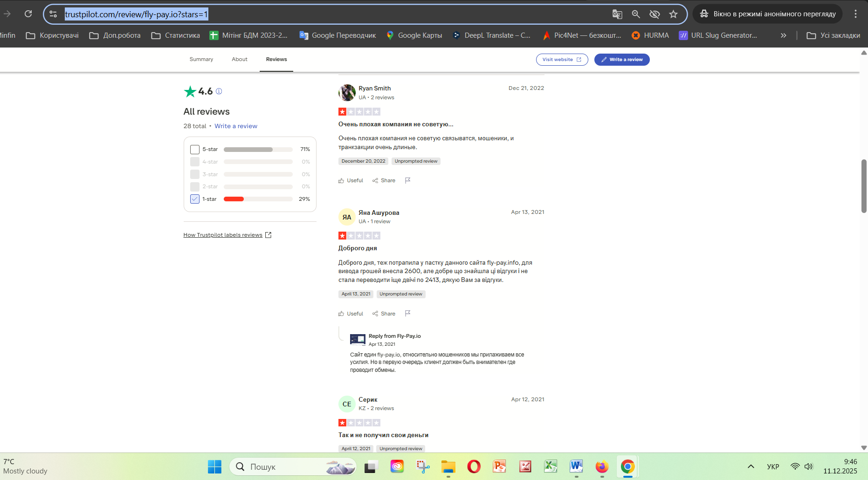
Task: Click the blue Write a review button
Action: [x=622, y=60]
